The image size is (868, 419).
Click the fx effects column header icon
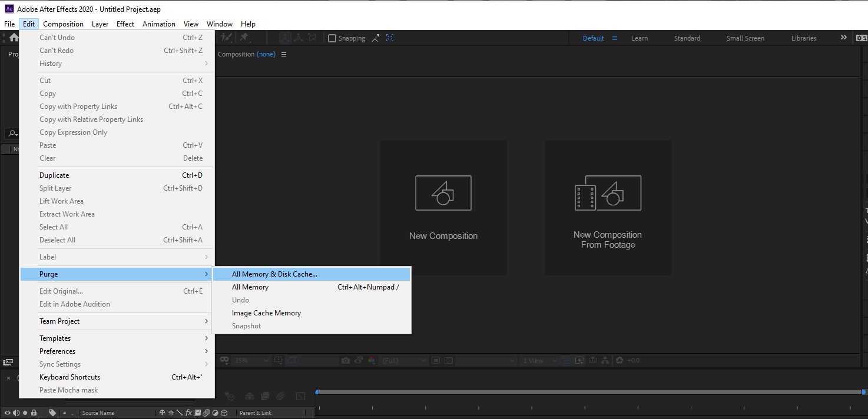[188, 413]
